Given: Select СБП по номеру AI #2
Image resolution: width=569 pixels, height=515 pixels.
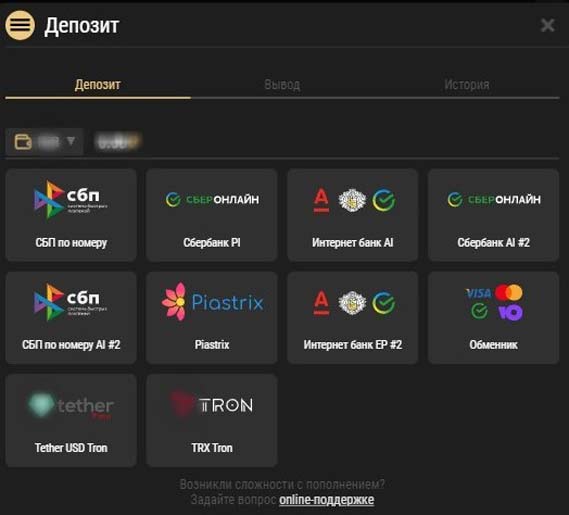Looking at the screenshot, I should [x=71, y=318].
